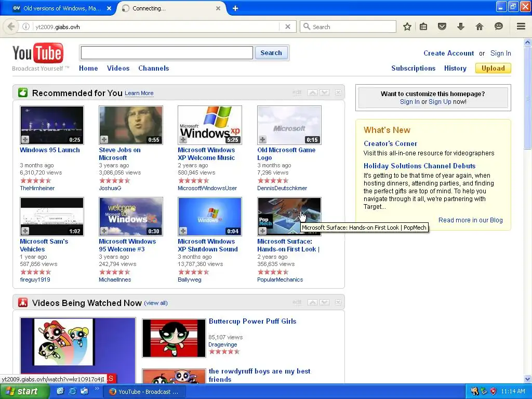
Task: Select the Connecting browser tab
Action: pos(171,8)
